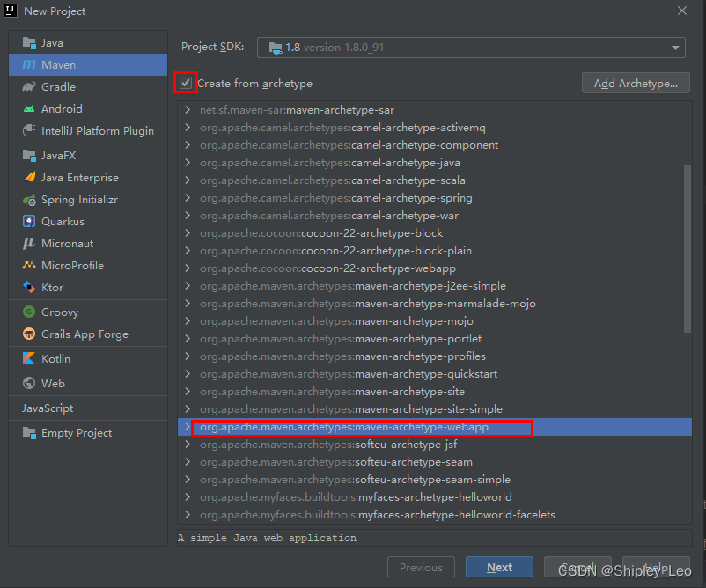Image resolution: width=706 pixels, height=588 pixels.
Task: Click the Kotlin logo icon
Action: pos(29,359)
